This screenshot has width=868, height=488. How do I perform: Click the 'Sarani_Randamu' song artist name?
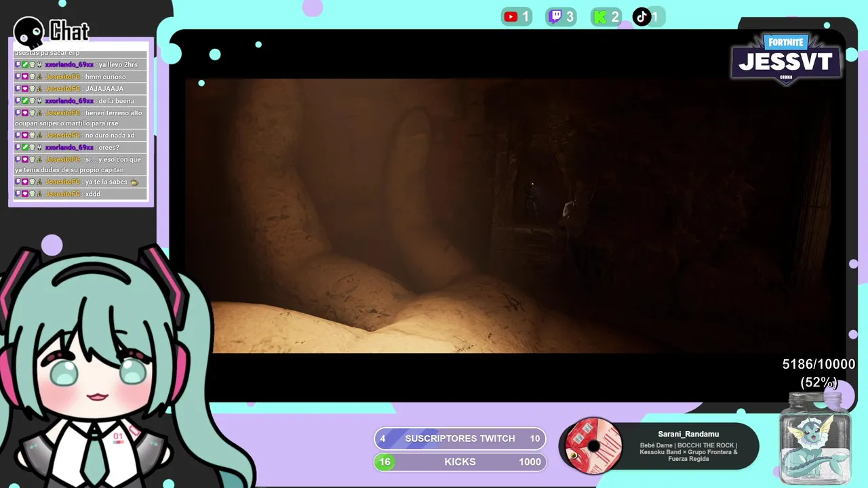point(688,434)
